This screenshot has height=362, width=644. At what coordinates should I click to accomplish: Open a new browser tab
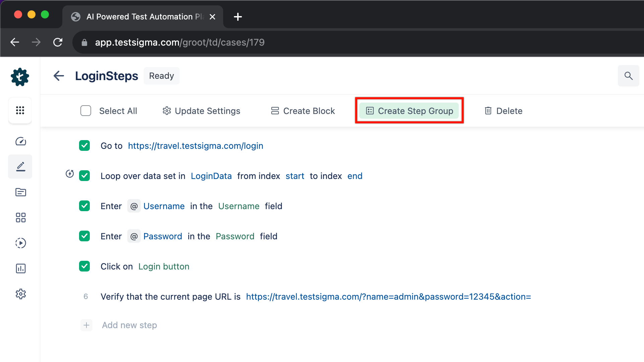(x=238, y=17)
